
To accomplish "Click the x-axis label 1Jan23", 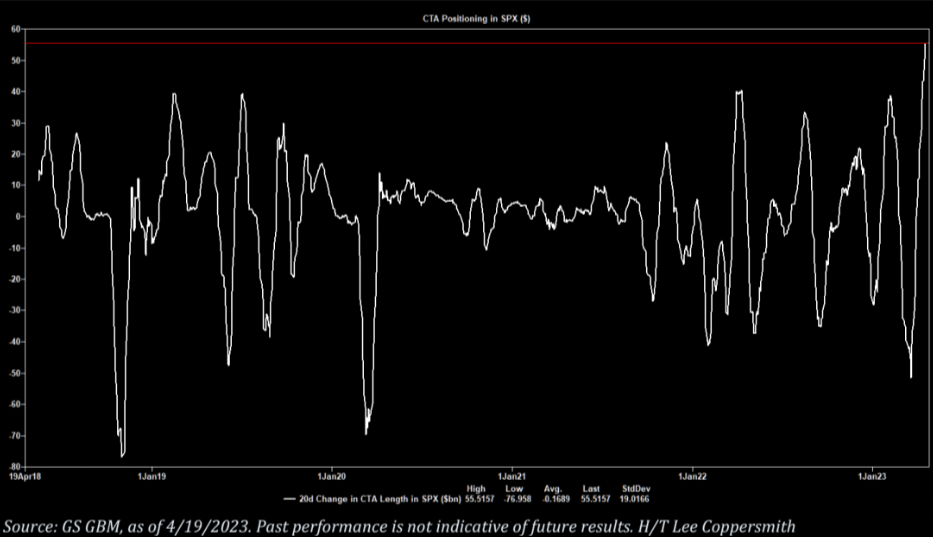I will click(872, 476).
